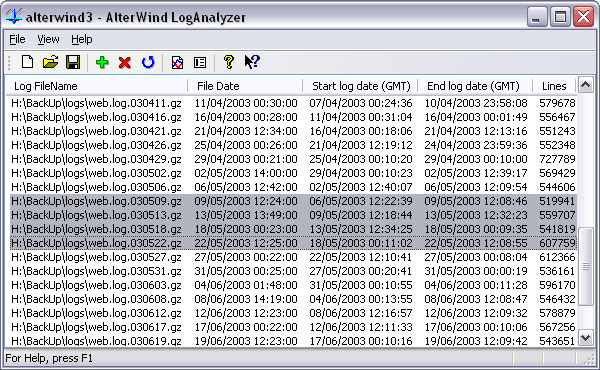600x370 pixels.
Task: Open a project with the folder icon
Action: [x=50, y=62]
